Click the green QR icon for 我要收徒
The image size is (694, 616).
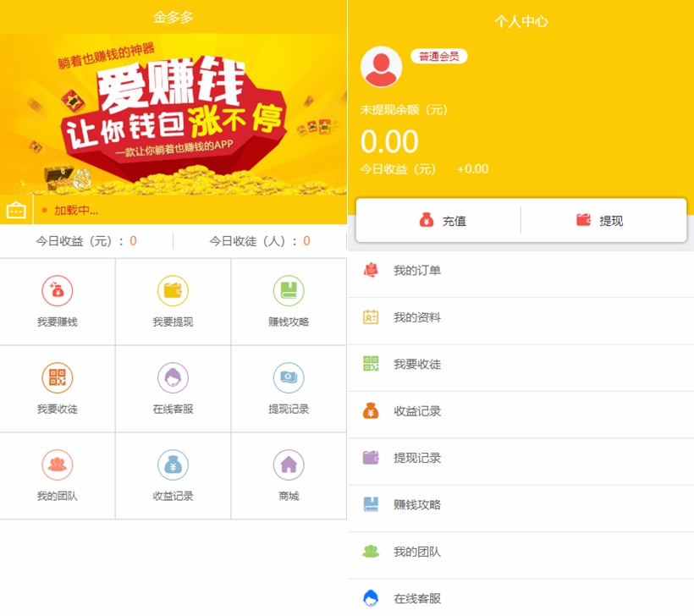click(x=371, y=364)
